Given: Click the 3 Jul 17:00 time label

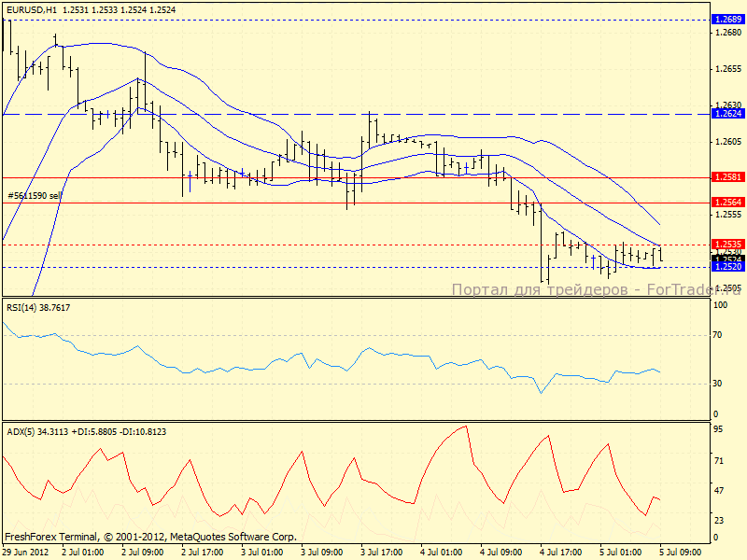Looking at the screenshot, I should (x=382, y=553).
